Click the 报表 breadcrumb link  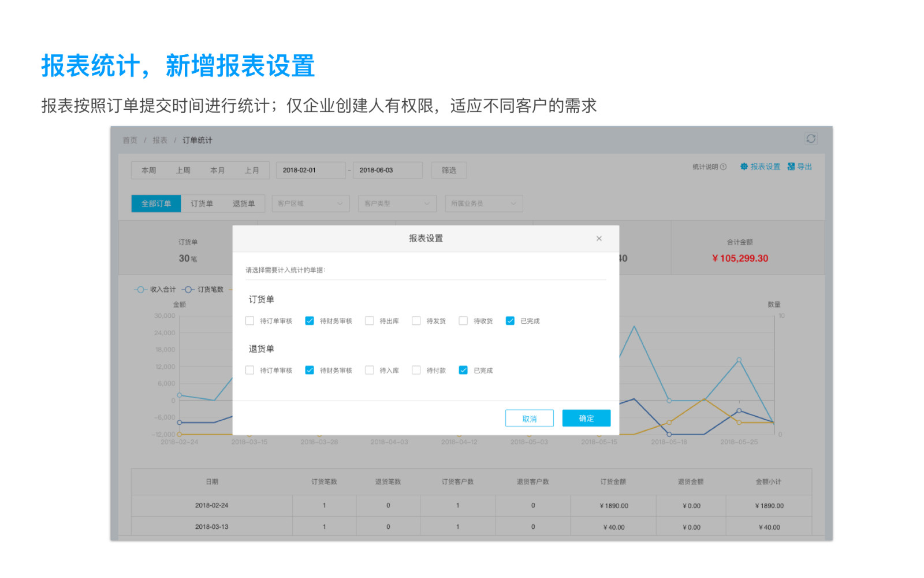click(160, 140)
